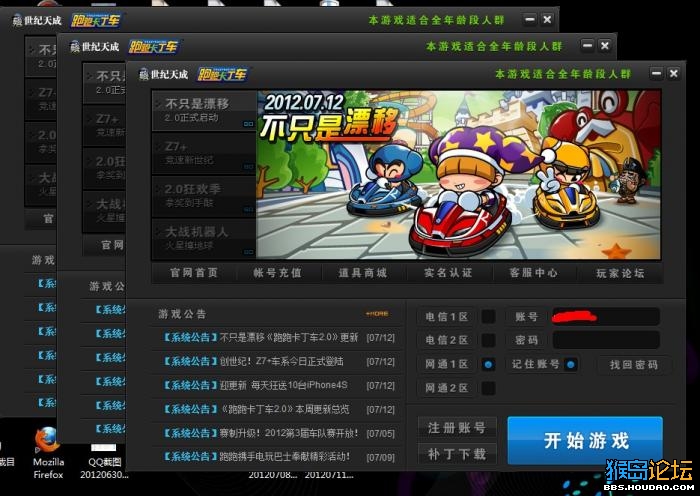Click the 跑跑卡丁车 logo in rearmost window

click(x=96, y=20)
